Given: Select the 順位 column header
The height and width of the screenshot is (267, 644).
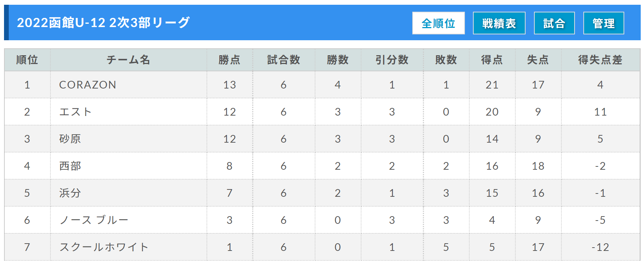Looking at the screenshot, I should (x=27, y=60).
